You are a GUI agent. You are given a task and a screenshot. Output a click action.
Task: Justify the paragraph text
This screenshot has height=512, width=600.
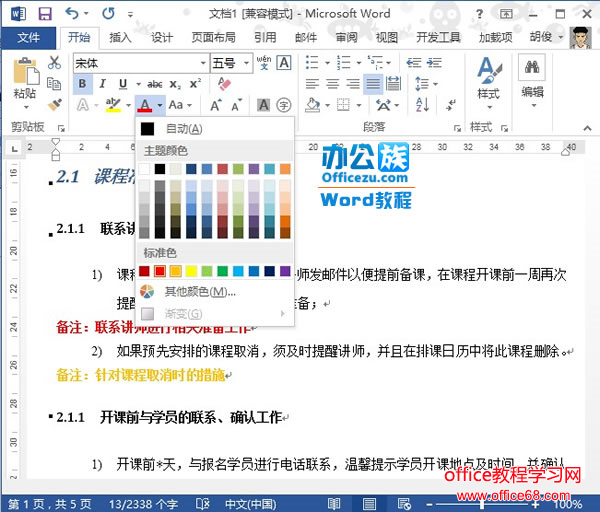[373, 83]
